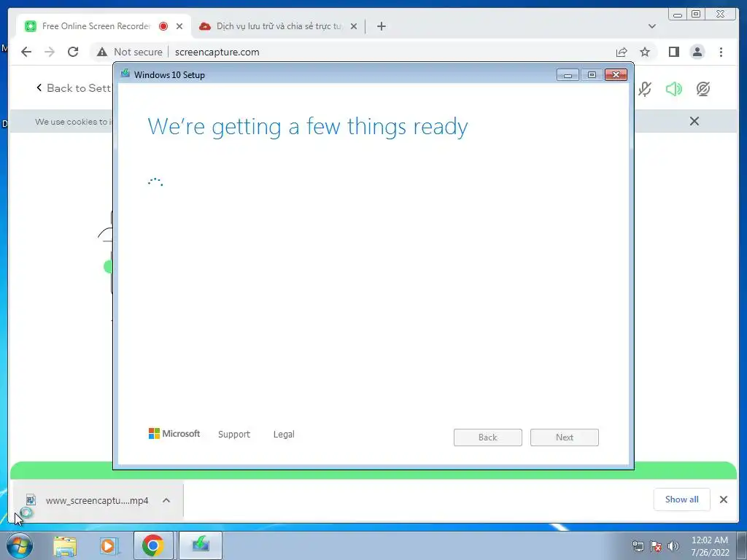Reload the screencapture.com page
The image size is (747, 560).
click(73, 52)
